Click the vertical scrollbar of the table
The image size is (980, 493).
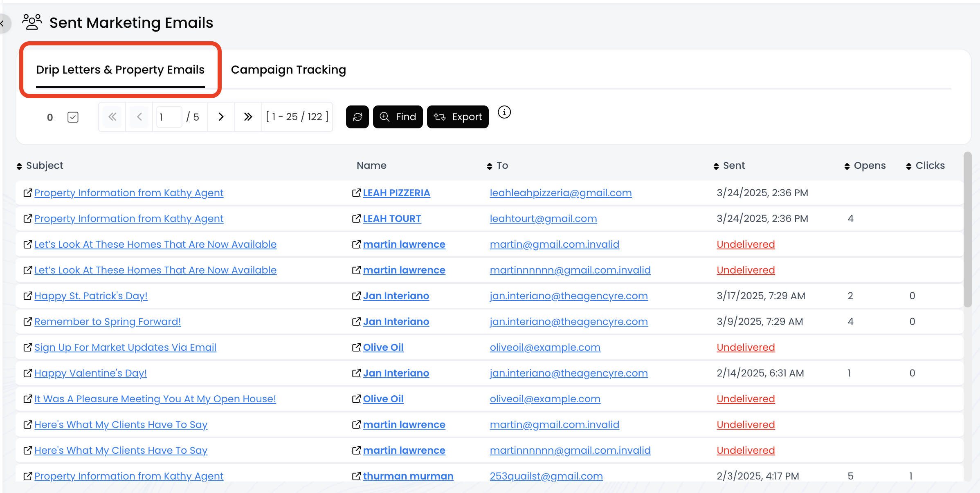(x=967, y=229)
